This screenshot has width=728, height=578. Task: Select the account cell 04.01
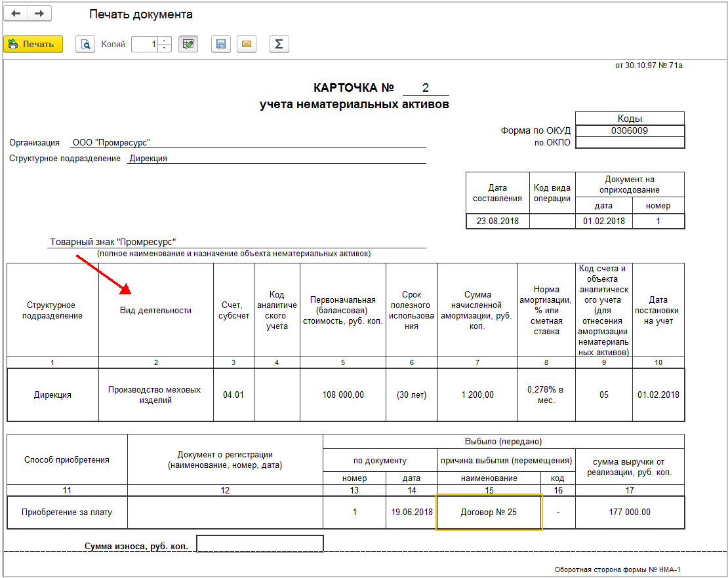[x=233, y=395]
